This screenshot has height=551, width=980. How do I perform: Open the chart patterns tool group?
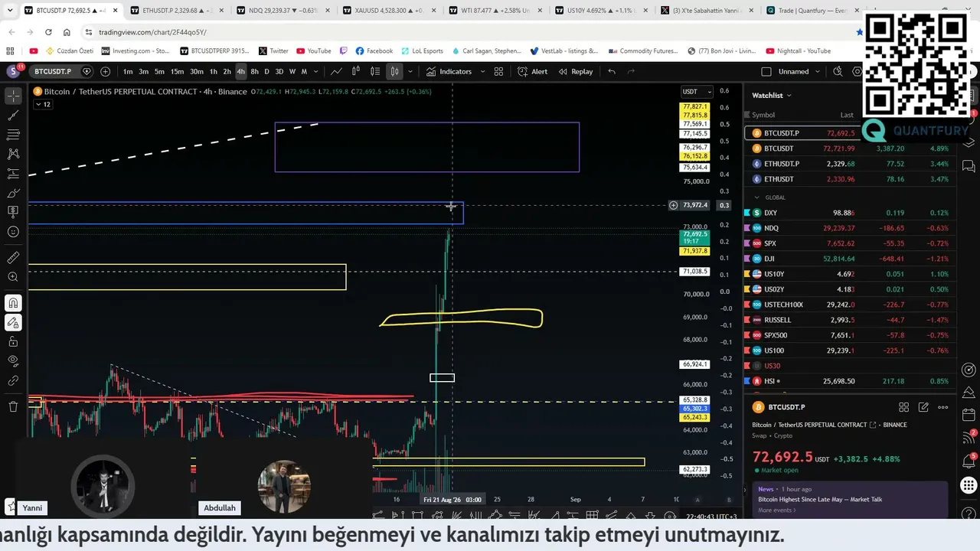[13, 154]
